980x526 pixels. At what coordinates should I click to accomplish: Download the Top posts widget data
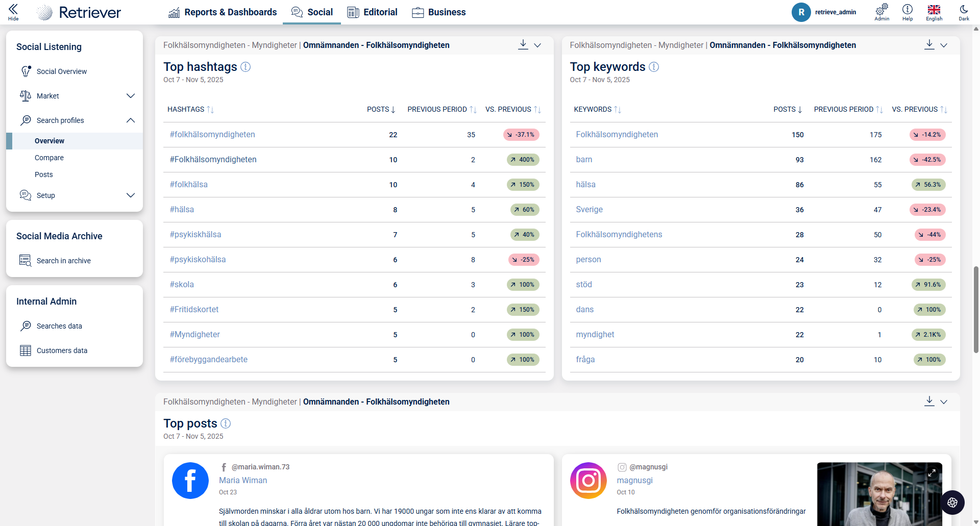pyautogui.click(x=929, y=402)
